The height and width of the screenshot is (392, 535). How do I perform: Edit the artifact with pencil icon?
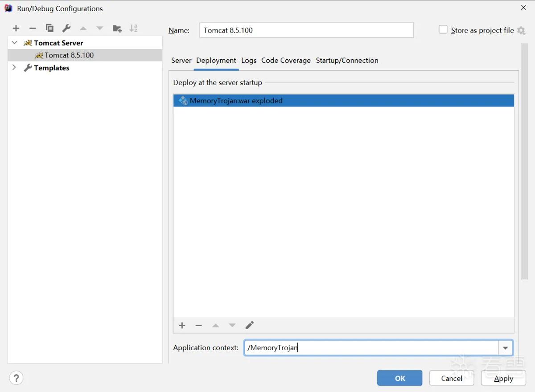click(250, 326)
